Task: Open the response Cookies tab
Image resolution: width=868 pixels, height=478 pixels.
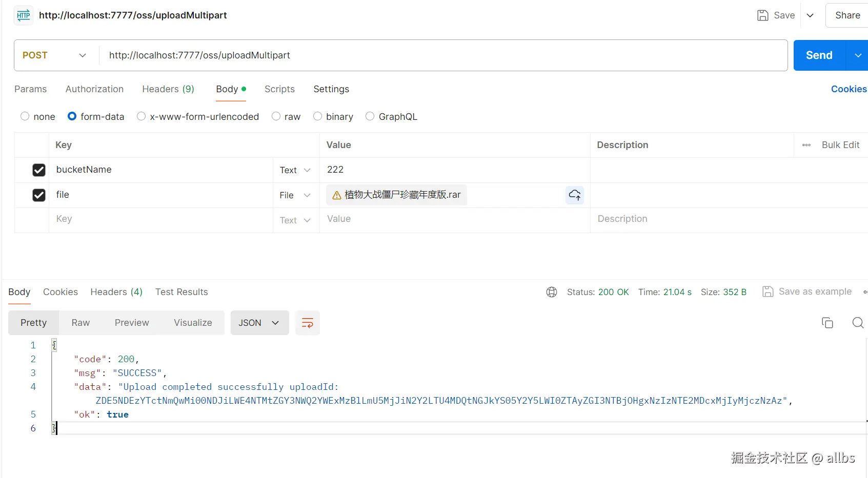Action: [x=60, y=292]
